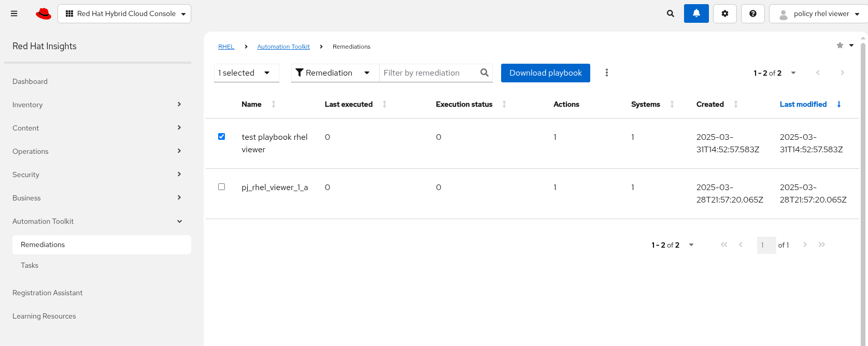Click the Download playbook button
The width and height of the screenshot is (868, 346).
point(545,73)
